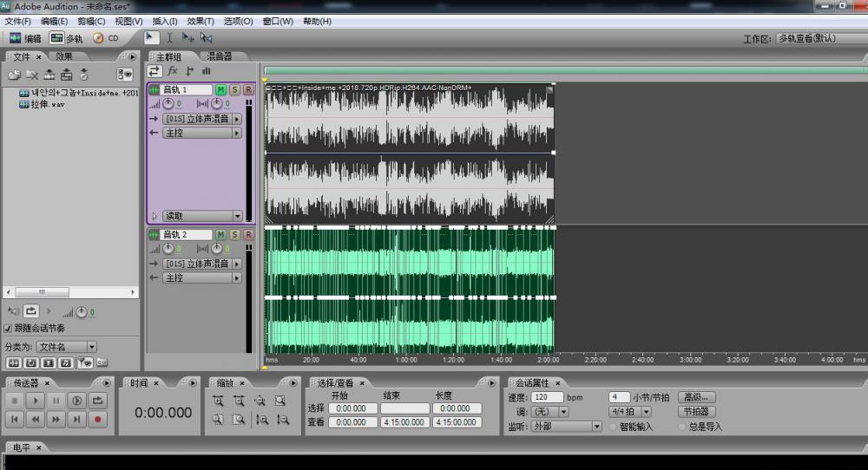Viewport: 868px width, 470px height.
Task: Mute track 音轨 2 with M button
Action: pyautogui.click(x=220, y=234)
